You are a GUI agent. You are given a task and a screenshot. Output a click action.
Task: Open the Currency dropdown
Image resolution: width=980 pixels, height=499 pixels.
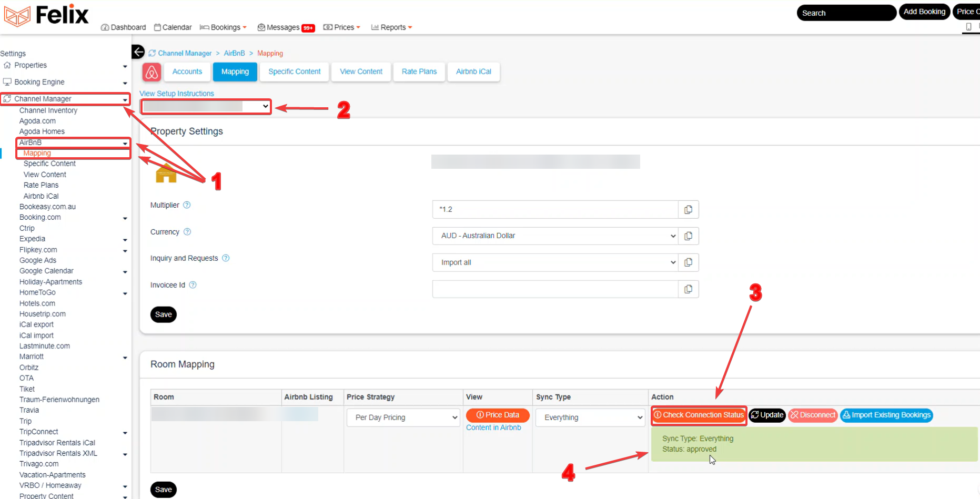[555, 236]
